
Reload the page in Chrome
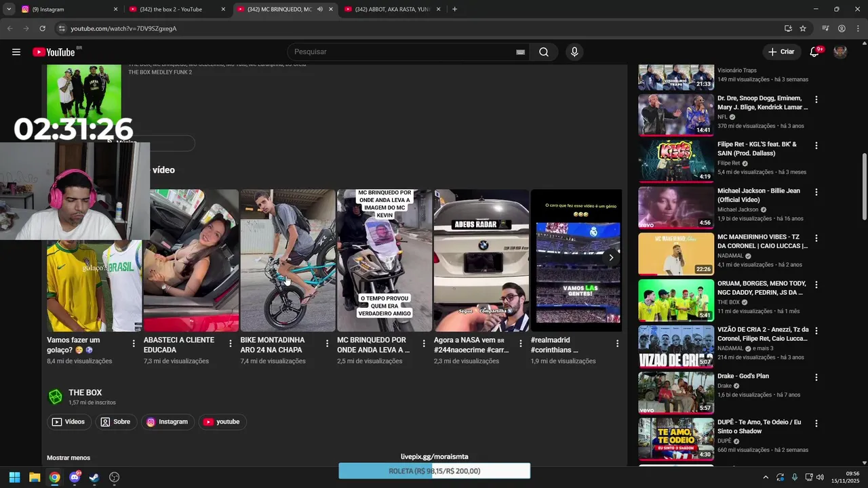(42, 28)
